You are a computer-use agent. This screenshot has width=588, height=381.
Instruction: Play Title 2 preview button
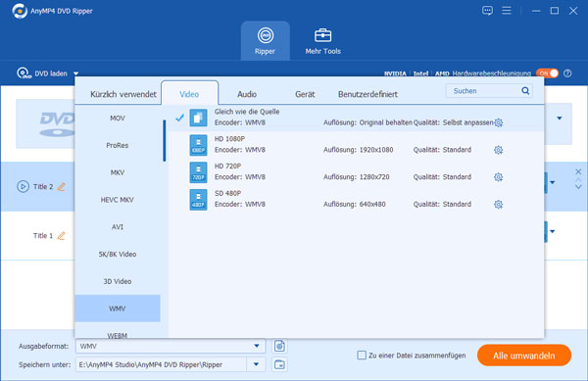(23, 186)
